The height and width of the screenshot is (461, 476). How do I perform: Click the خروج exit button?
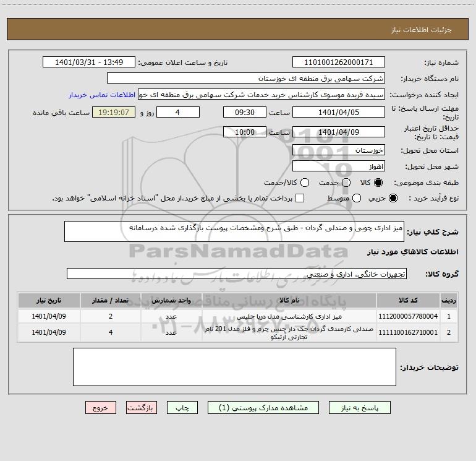100,408
